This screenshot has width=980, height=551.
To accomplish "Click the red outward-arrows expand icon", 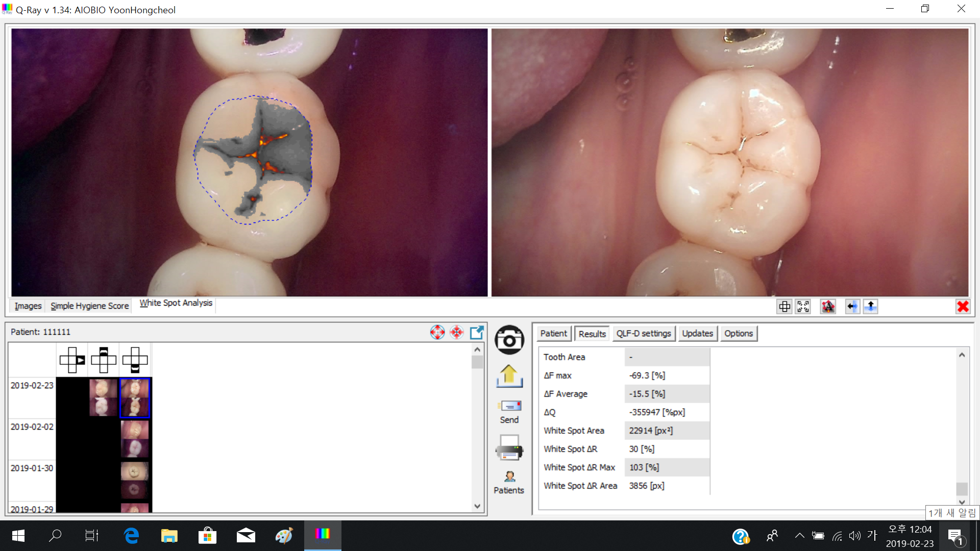I will (437, 333).
